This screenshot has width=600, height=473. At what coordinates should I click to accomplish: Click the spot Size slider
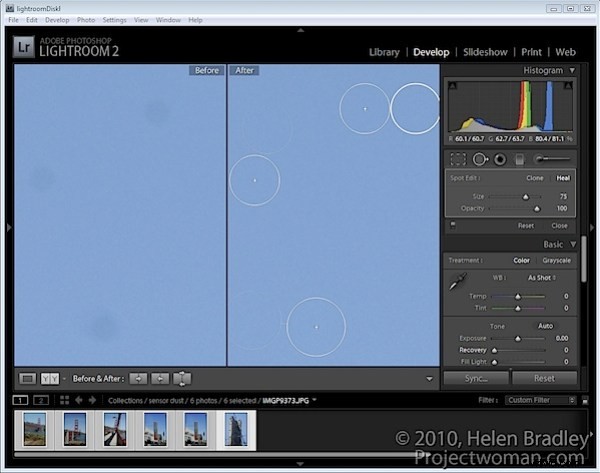(x=515, y=197)
